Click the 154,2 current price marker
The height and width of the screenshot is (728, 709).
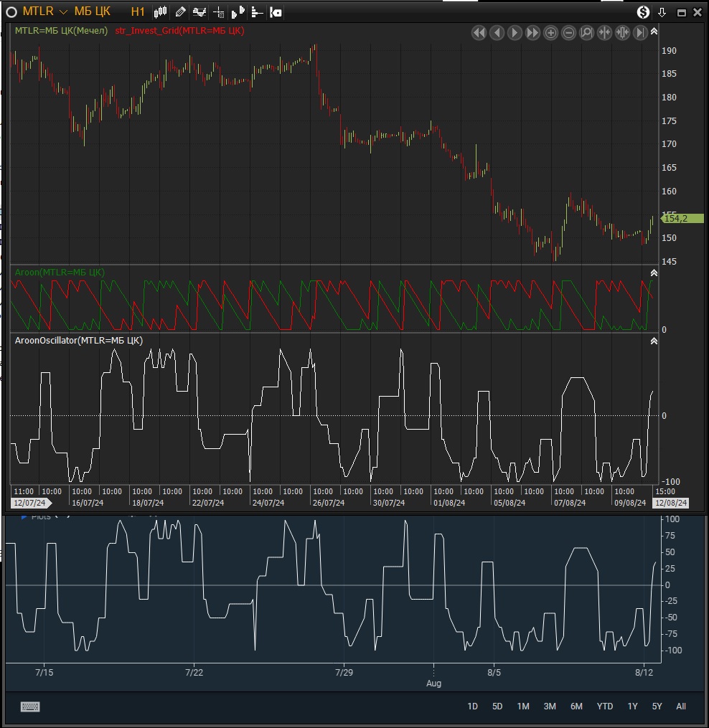[x=674, y=218]
